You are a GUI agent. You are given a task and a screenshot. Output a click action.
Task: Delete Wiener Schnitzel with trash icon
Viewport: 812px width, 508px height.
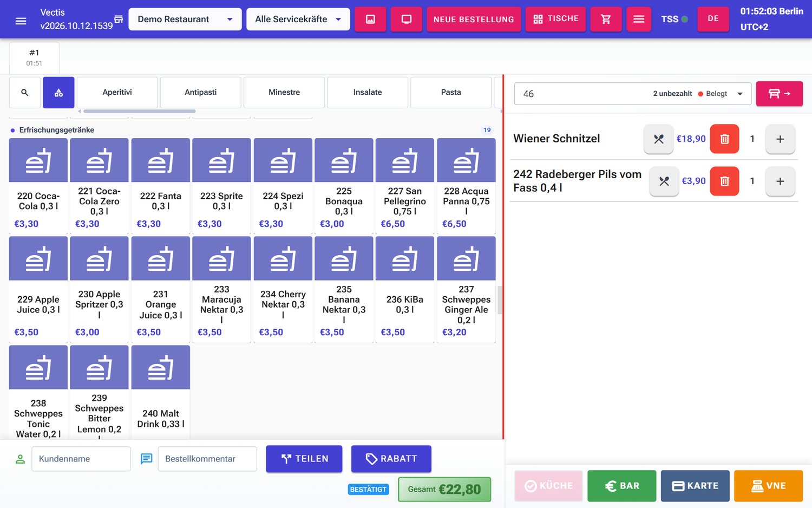(x=724, y=139)
